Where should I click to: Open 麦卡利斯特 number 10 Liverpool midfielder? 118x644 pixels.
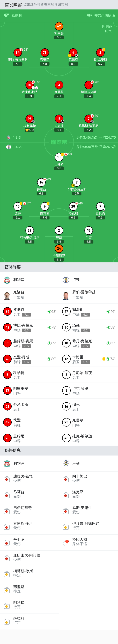point(30,85)
